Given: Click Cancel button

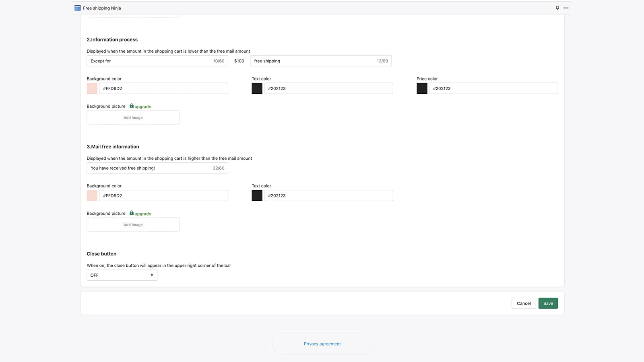Looking at the screenshot, I should [x=523, y=303].
